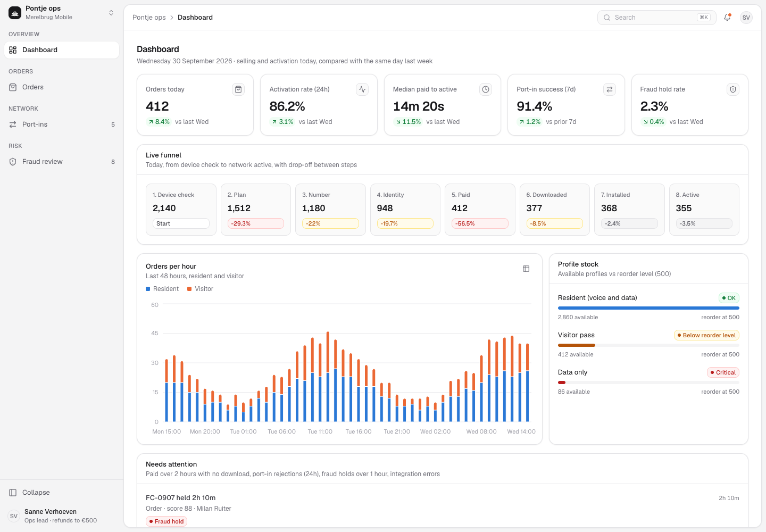Click the Dashboard grid icon in sidebar
The image size is (766, 532).
[x=13, y=50]
